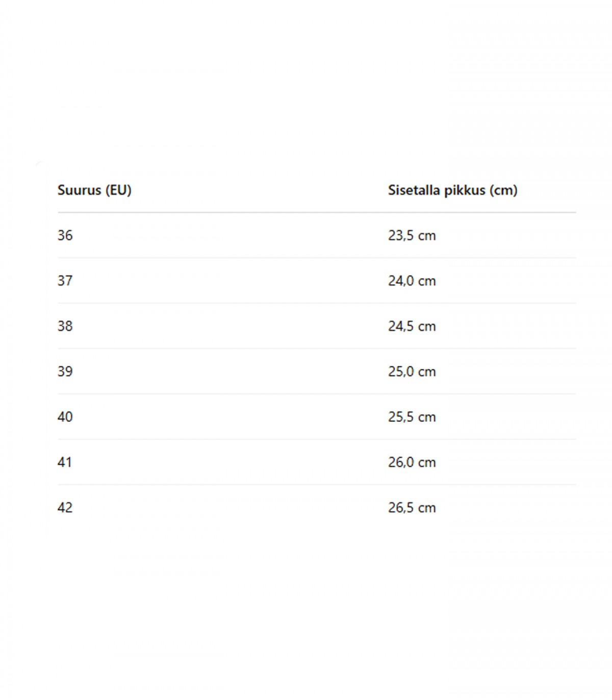Image resolution: width=612 pixels, height=700 pixels.
Task: Select size 42 in table
Action: [x=65, y=508]
